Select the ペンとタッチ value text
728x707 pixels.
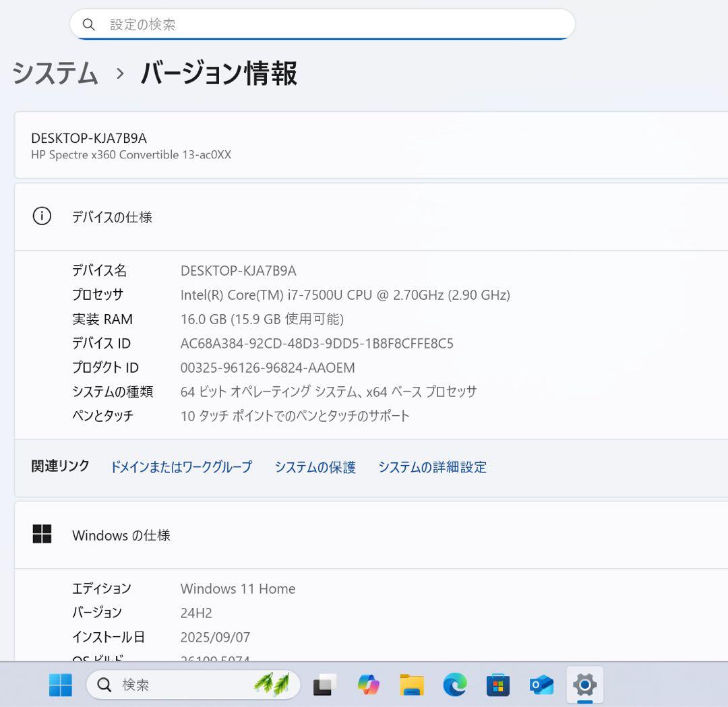[x=295, y=415]
